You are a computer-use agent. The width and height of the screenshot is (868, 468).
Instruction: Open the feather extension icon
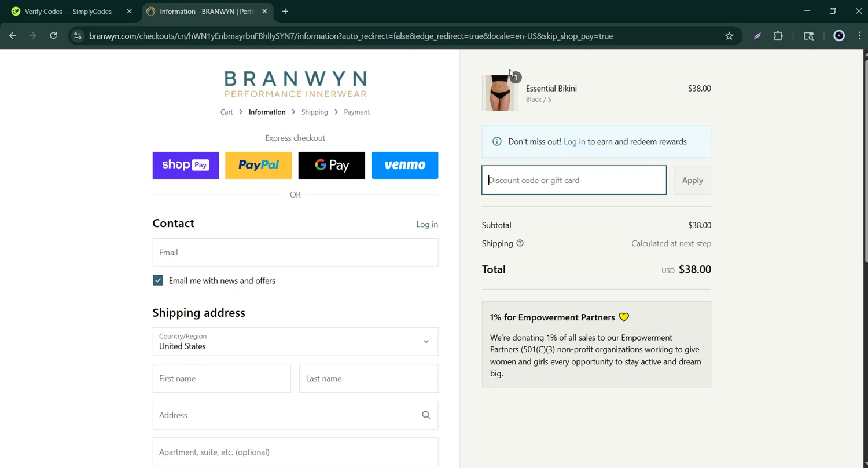(757, 36)
